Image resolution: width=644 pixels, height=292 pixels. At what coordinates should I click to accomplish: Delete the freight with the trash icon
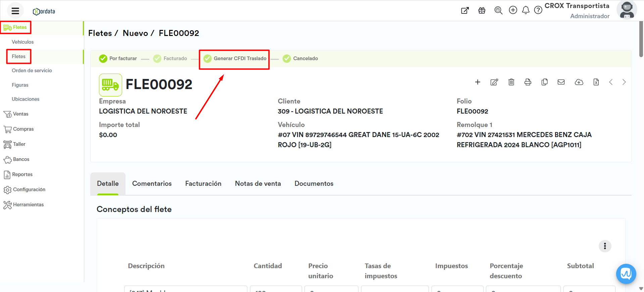click(x=511, y=82)
